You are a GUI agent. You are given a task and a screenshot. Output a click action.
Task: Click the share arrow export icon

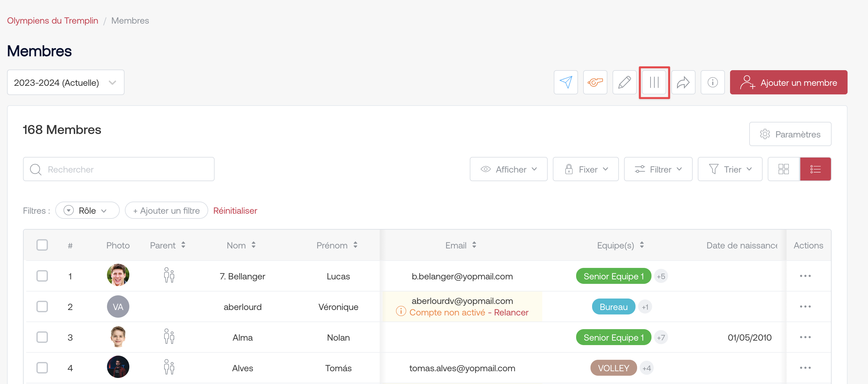[x=683, y=82]
